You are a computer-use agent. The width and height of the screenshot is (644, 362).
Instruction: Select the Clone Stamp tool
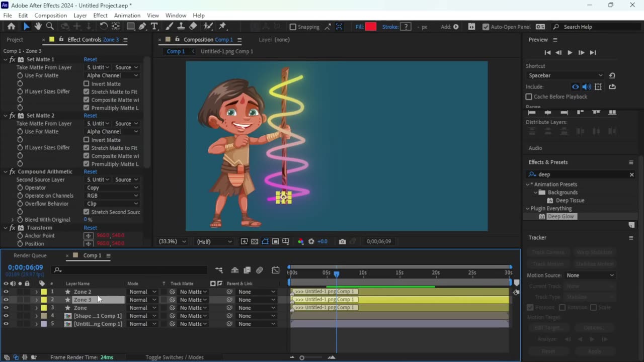tap(181, 27)
